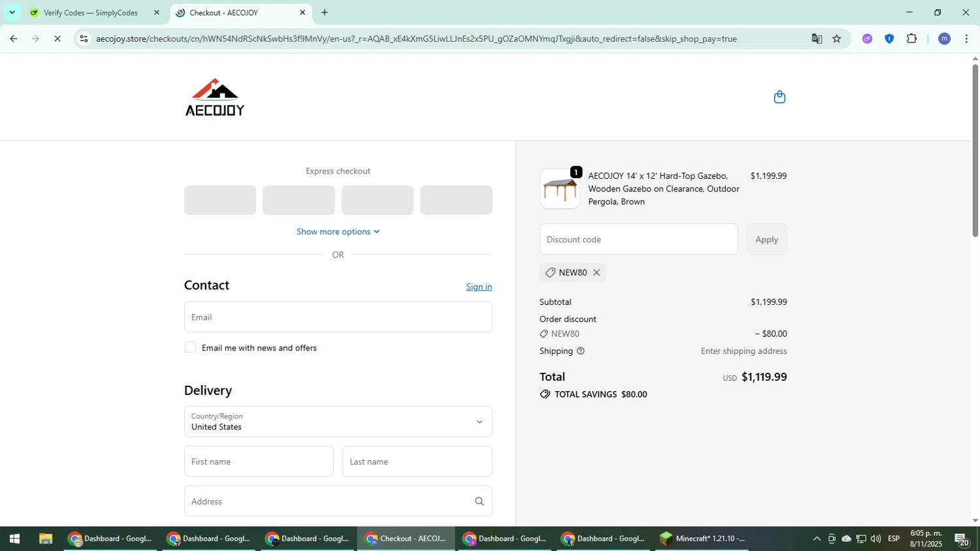The width and height of the screenshot is (980, 551).
Task: Open the volume control tray icon
Action: (875, 539)
